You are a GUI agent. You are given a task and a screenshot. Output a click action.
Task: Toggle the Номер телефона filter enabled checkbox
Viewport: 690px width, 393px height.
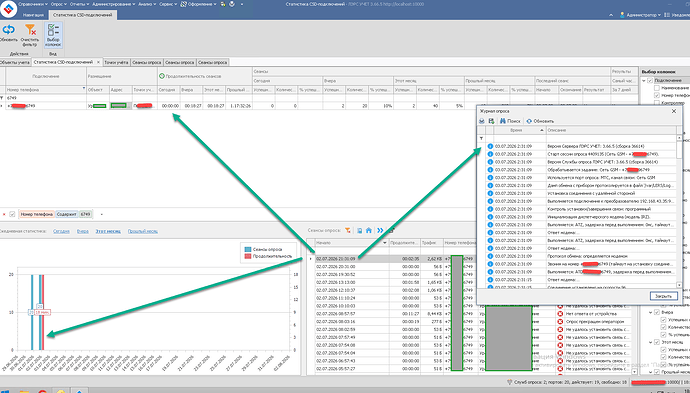[12, 214]
